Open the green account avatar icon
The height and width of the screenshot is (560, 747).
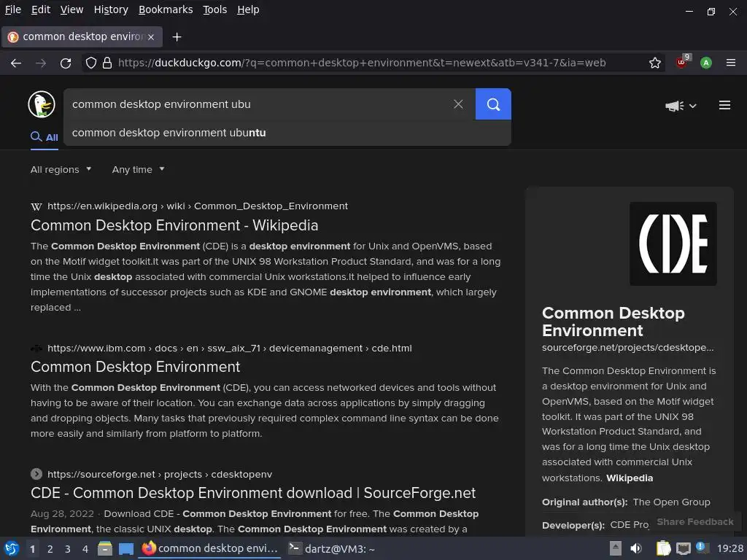(706, 63)
